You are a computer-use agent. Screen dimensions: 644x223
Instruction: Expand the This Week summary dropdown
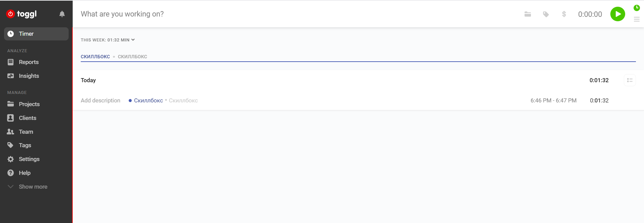click(133, 40)
